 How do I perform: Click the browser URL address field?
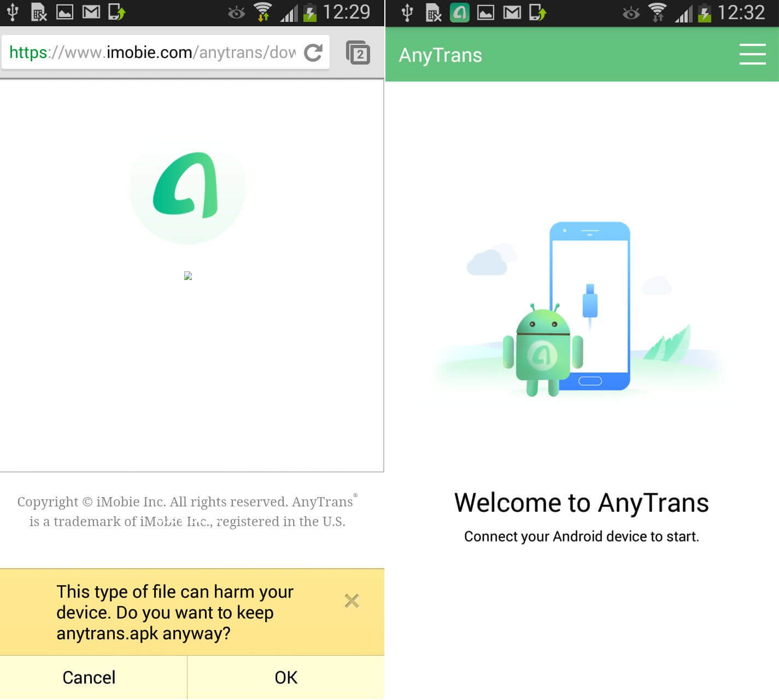coord(166,52)
